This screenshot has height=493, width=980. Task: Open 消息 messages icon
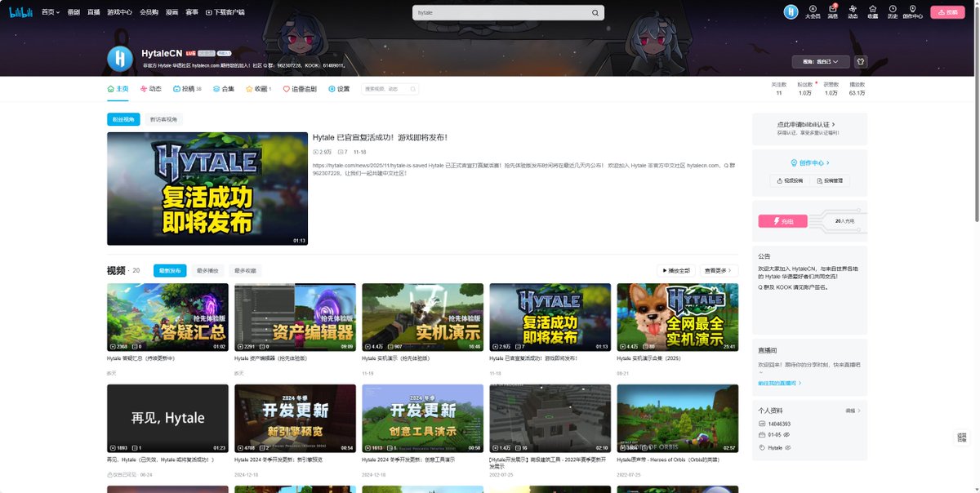tap(833, 11)
